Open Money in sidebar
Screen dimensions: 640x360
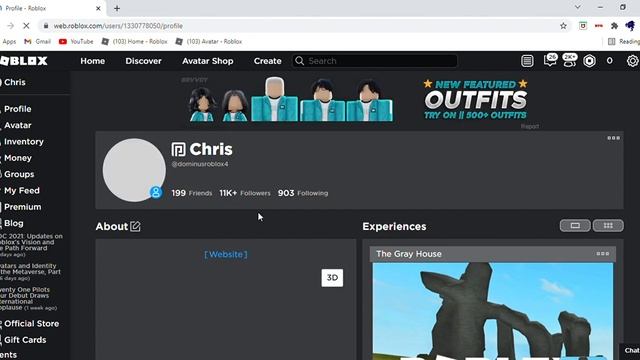pyautogui.click(x=18, y=158)
